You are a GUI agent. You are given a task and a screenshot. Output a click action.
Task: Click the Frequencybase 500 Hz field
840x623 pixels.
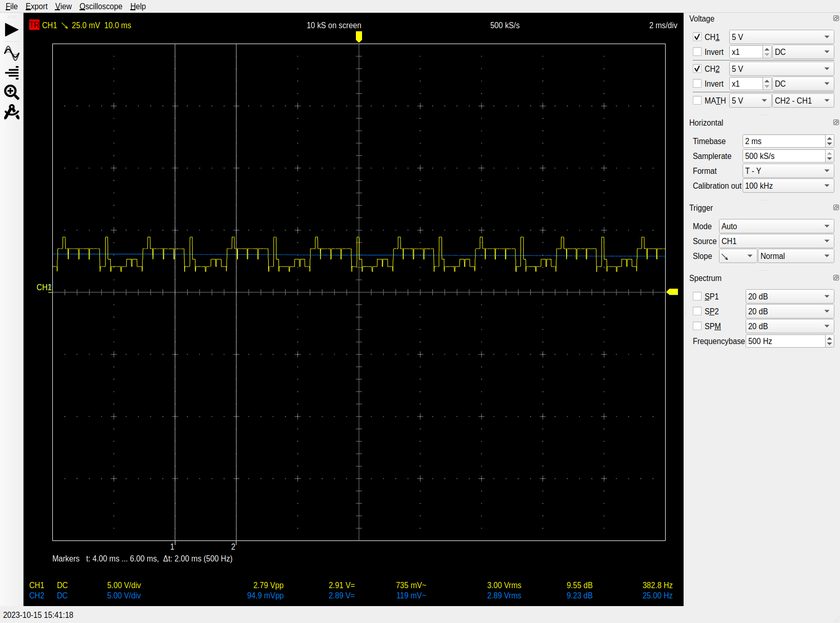click(785, 341)
